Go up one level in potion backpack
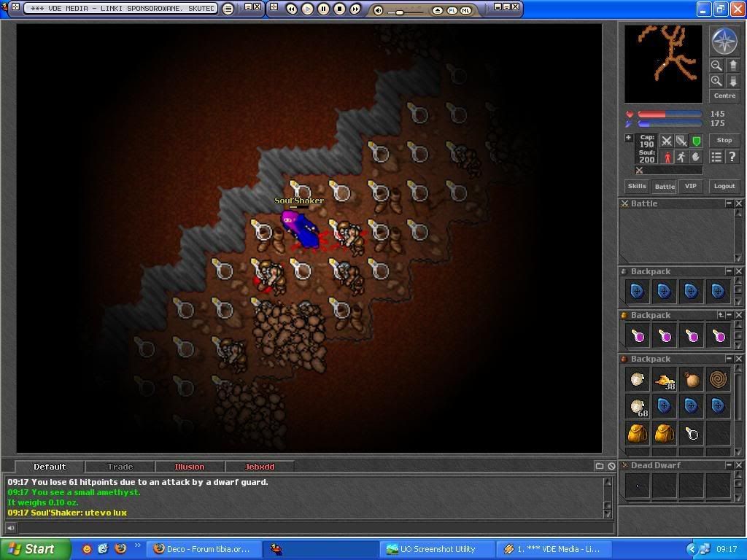Screen dimensions: 747x560 (x=721, y=315)
